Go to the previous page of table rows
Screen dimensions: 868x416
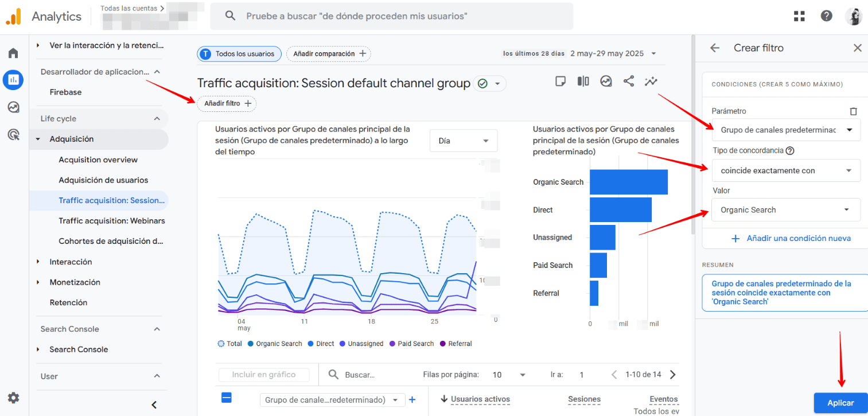tap(614, 375)
